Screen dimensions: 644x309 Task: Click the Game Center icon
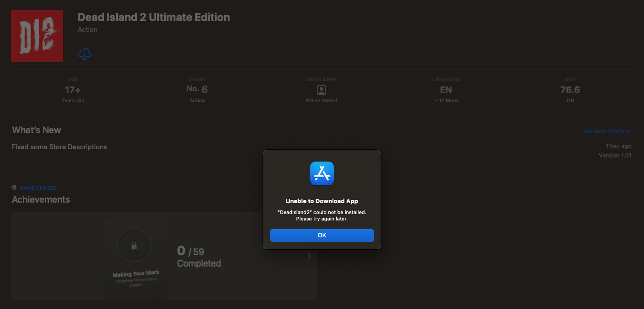point(14,188)
